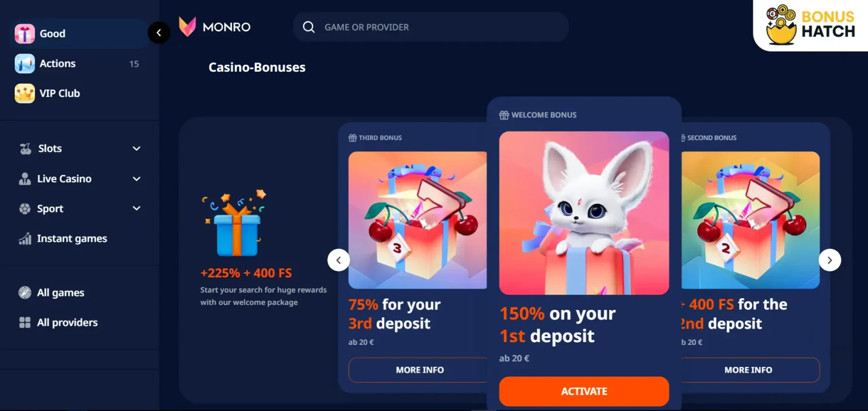The height and width of the screenshot is (411, 868).
Task: Click More Info on second bonus
Action: (748, 370)
